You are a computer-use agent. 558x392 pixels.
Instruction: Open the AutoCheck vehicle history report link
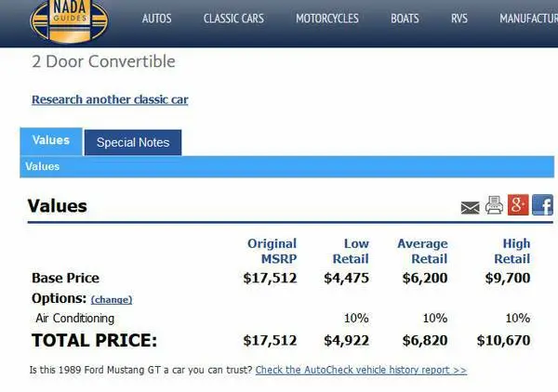click(361, 370)
